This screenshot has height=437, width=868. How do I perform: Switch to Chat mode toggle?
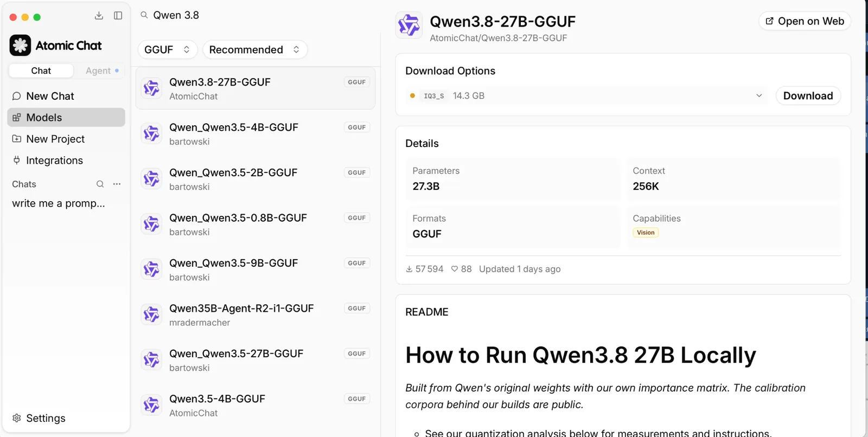coord(41,70)
